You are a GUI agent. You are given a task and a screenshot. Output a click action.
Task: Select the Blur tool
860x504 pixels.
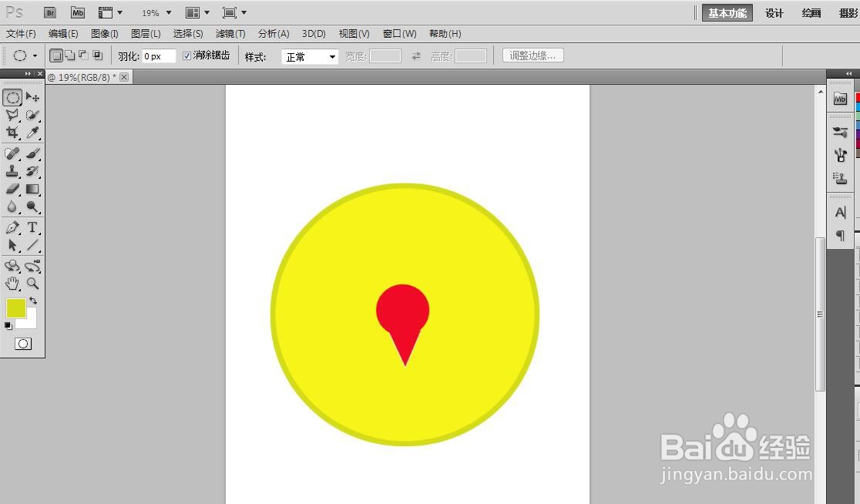(x=12, y=207)
